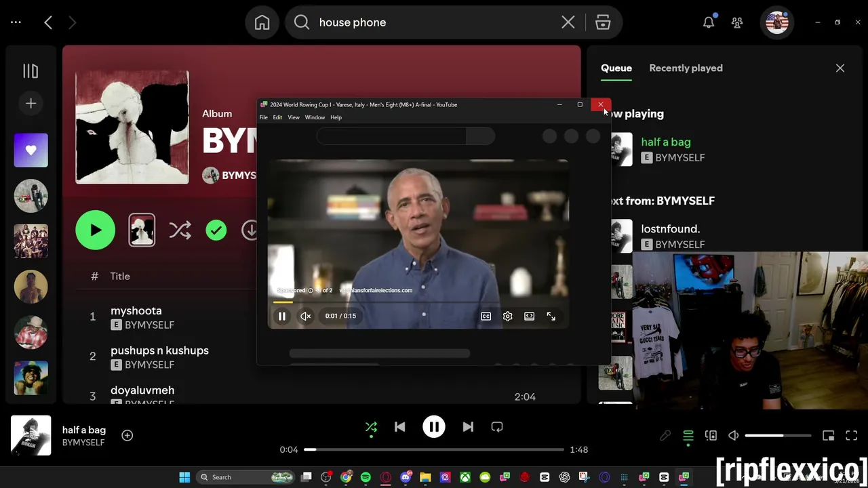Switch YouTube to theater mode
Viewport: 868px width, 488px height.
tap(529, 316)
